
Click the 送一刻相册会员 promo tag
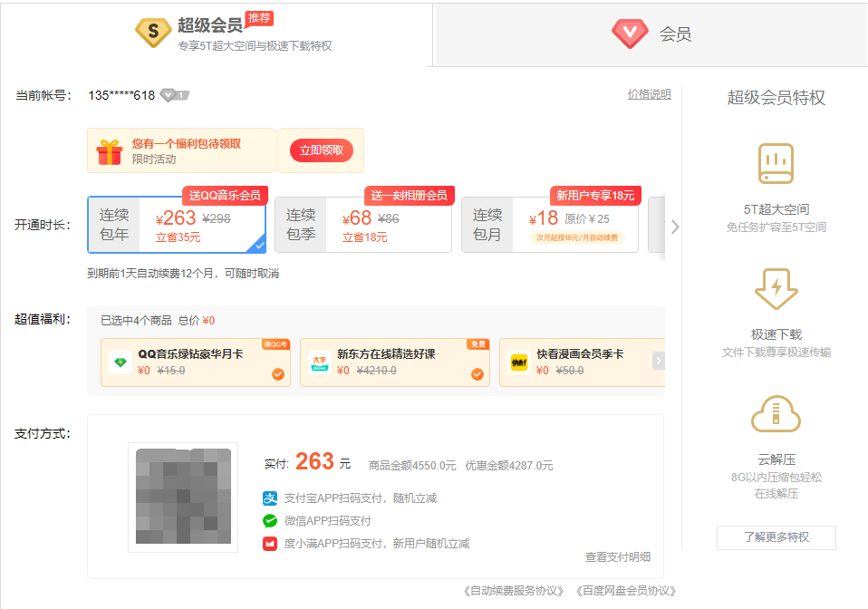(410, 196)
